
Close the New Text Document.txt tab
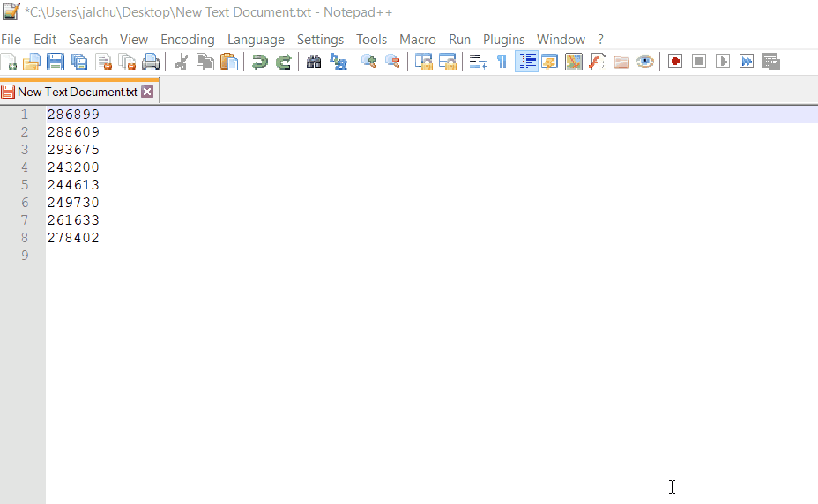tap(147, 92)
